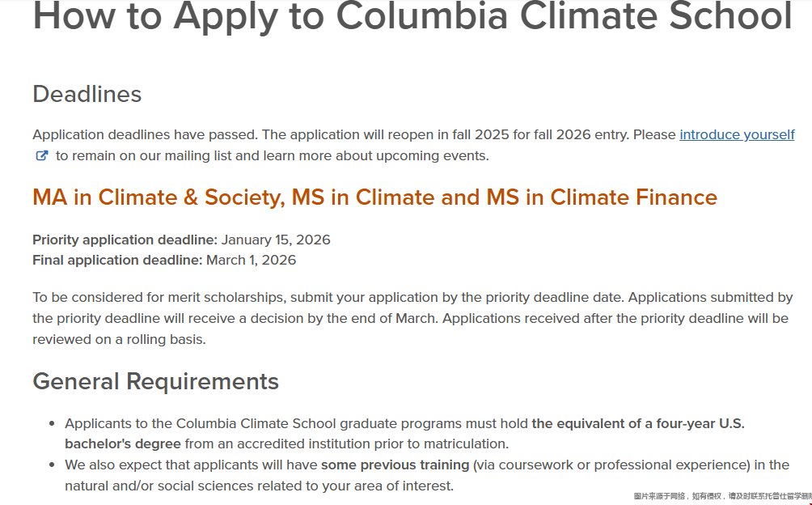The height and width of the screenshot is (505, 812).
Task: Click the orange "MA in Climate & Society" heading
Action: pos(374,197)
